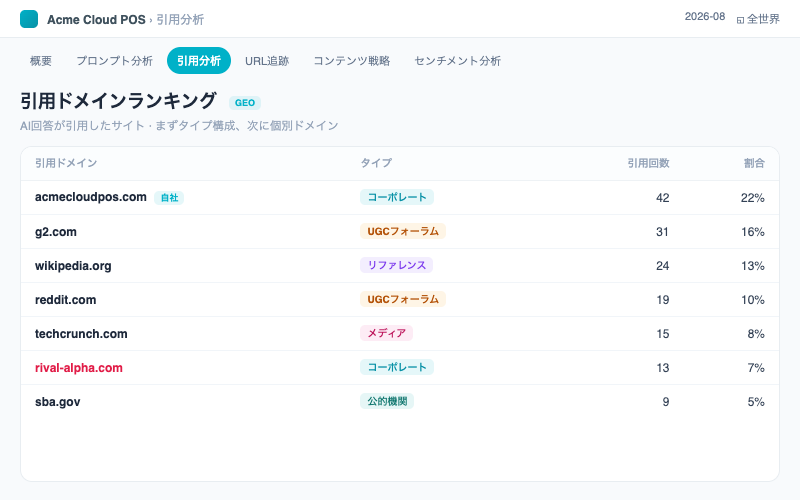Click citation count 42 for acmecloudpos.com
This screenshot has height=500, width=800.
(x=662, y=198)
